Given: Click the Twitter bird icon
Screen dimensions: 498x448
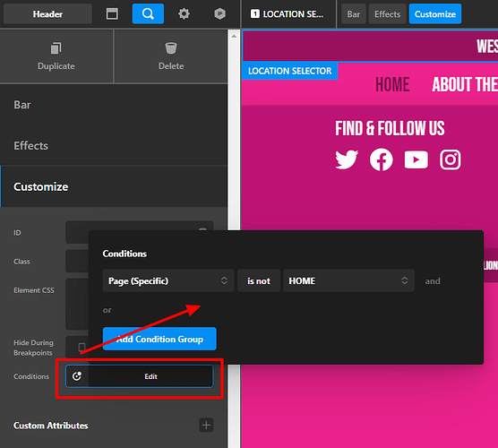Looking at the screenshot, I should [347, 159].
